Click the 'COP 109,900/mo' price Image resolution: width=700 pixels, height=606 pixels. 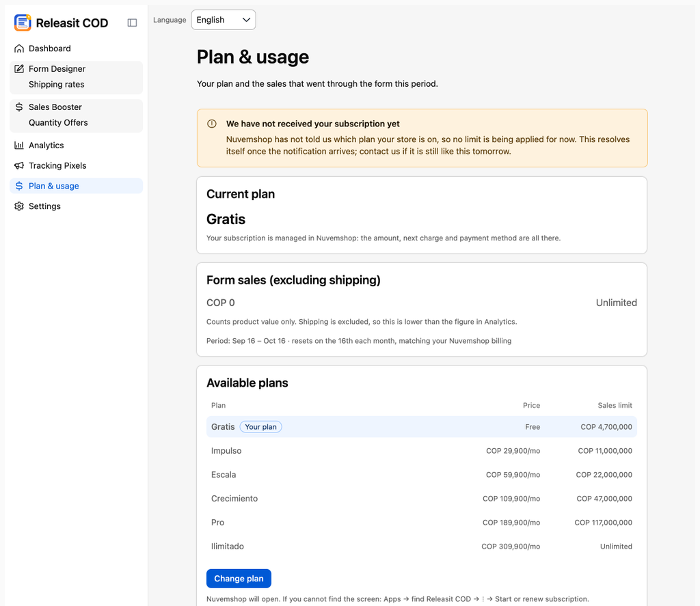point(511,499)
